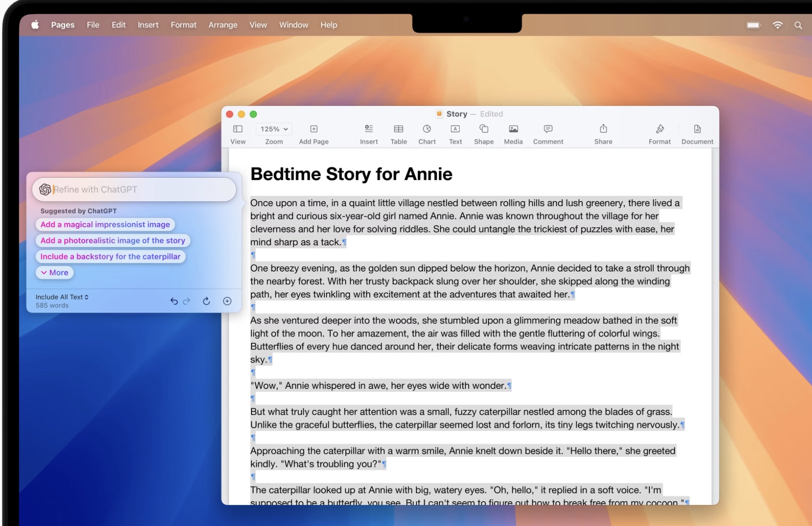Open the Include All Text selector
This screenshot has height=526, width=812.
[62, 297]
